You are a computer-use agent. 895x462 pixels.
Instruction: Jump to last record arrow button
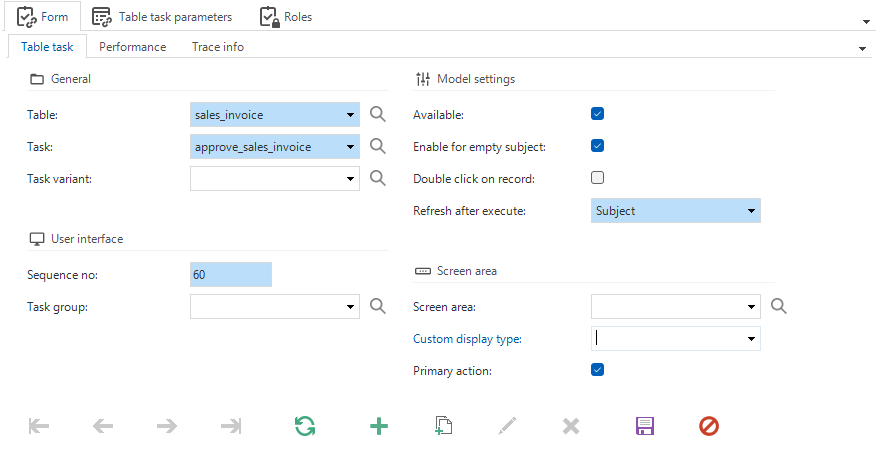(x=231, y=426)
